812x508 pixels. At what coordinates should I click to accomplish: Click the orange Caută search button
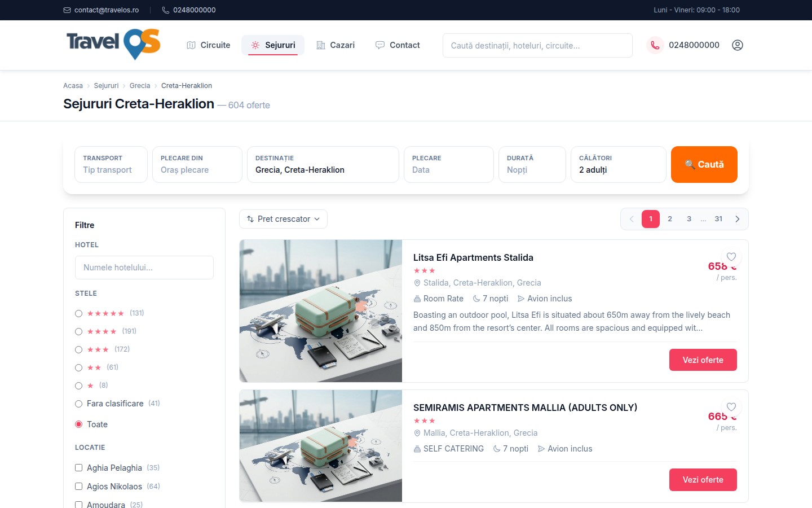(x=704, y=164)
